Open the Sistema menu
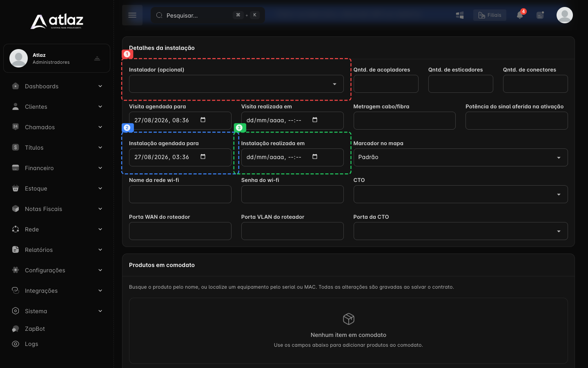 click(x=57, y=311)
